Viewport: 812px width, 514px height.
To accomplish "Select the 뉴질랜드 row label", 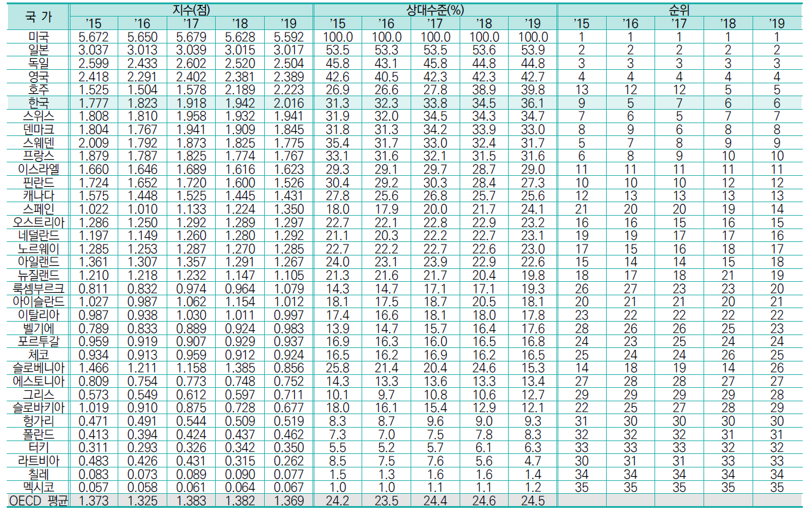I will pyautogui.click(x=38, y=275).
